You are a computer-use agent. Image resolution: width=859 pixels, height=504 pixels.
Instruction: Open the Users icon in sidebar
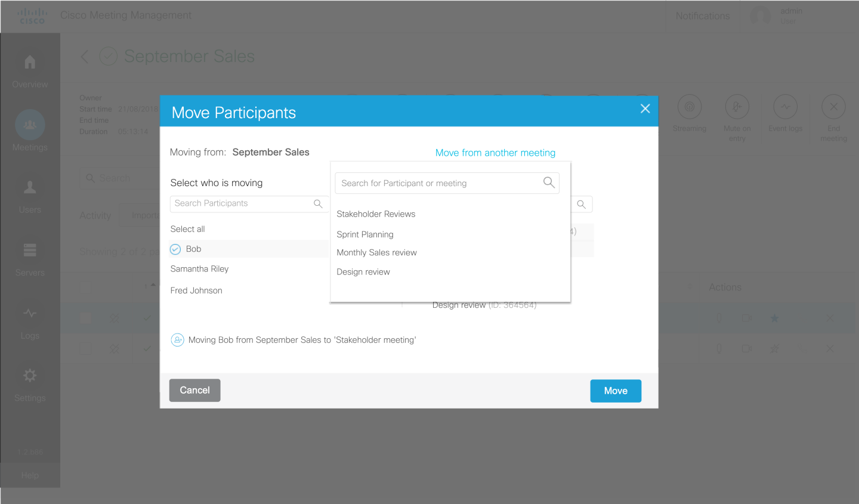click(x=30, y=187)
